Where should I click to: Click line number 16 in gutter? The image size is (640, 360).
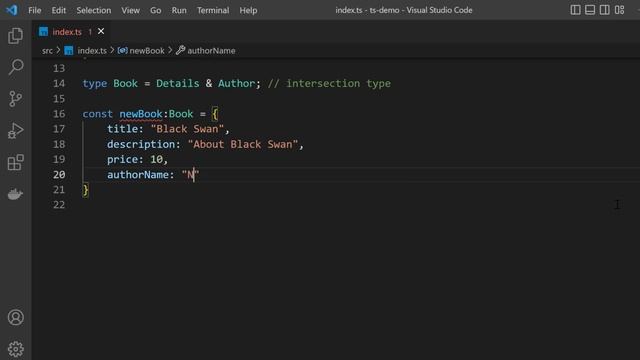[x=59, y=114]
